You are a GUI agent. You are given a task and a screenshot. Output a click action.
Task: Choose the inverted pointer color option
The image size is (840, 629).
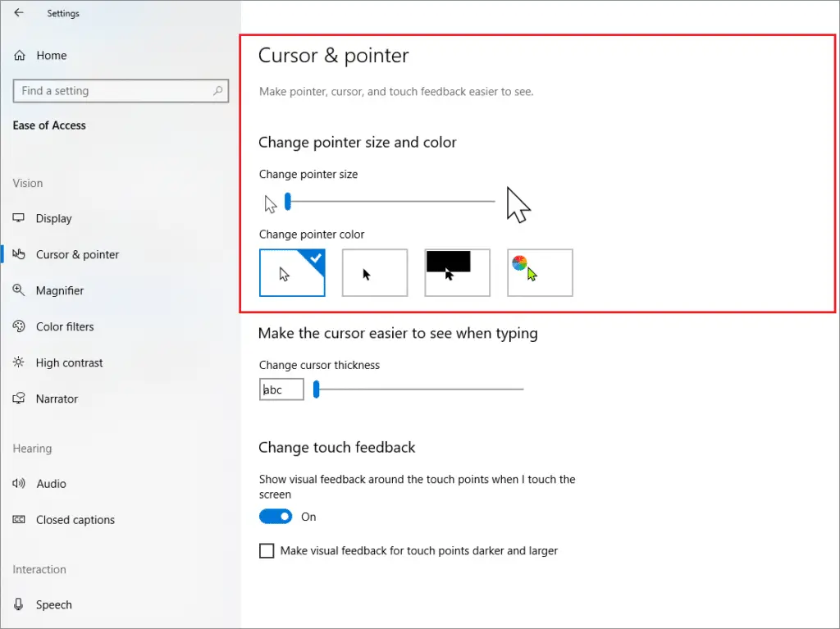[x=456, y=272]
